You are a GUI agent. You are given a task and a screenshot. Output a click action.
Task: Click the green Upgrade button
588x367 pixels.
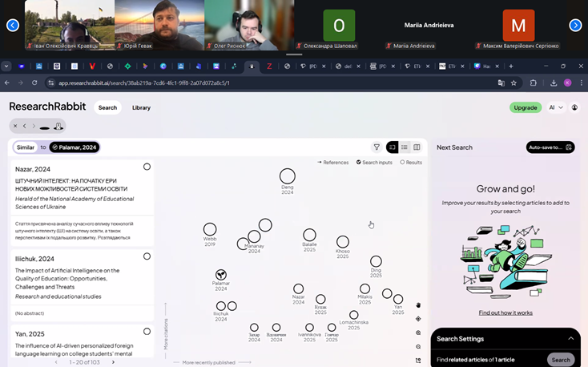[x=525, y=107]
